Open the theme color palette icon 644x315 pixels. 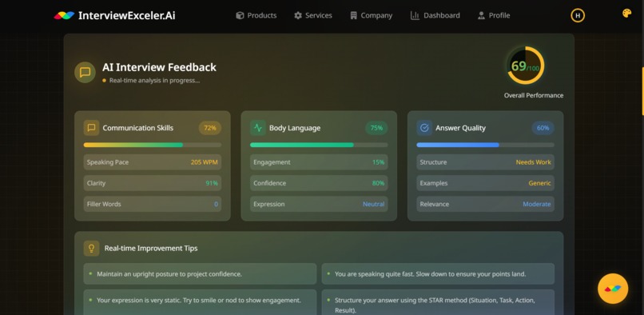(x=626, y=13)
